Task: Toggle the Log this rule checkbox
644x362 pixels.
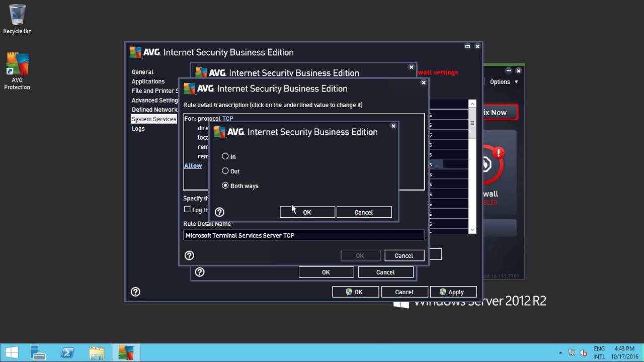Action: [x=187, y=209]
